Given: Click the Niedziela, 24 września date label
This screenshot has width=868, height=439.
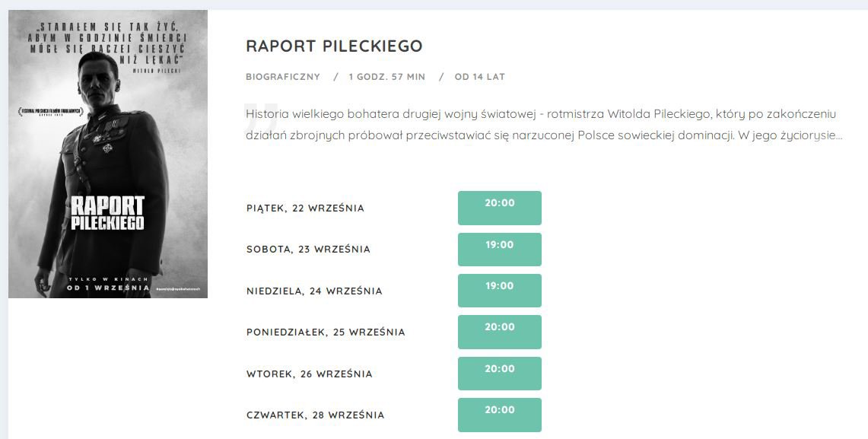Looking at the screenshot, I should click(314, 291).
